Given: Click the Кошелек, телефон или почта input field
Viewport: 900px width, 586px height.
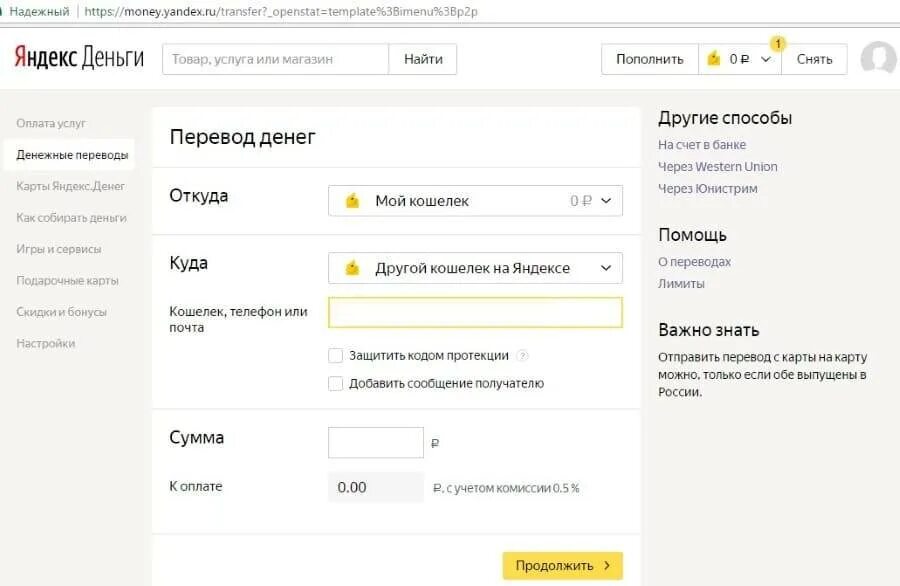Looking at the screenshot, I should 475,312.
